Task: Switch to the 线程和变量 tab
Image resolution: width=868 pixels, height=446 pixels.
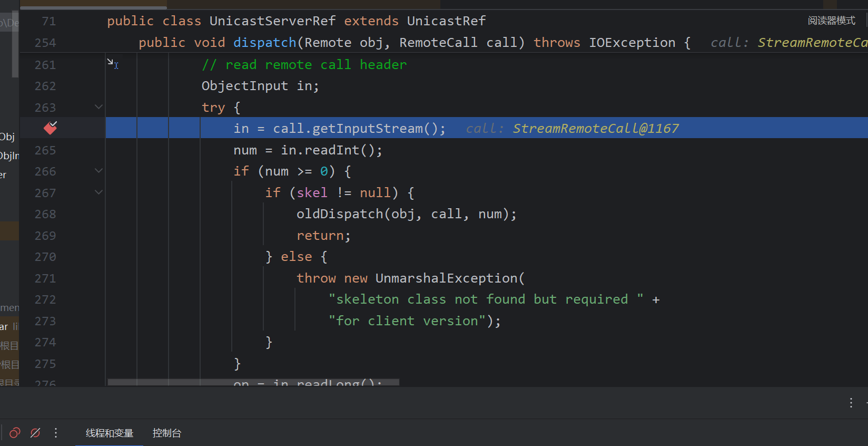Action: click(110, 433)
